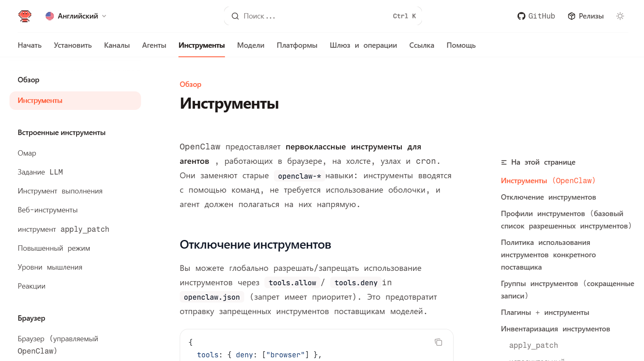Switch to the Платформы tab
The image size is (644, 361).
(297, 45)
